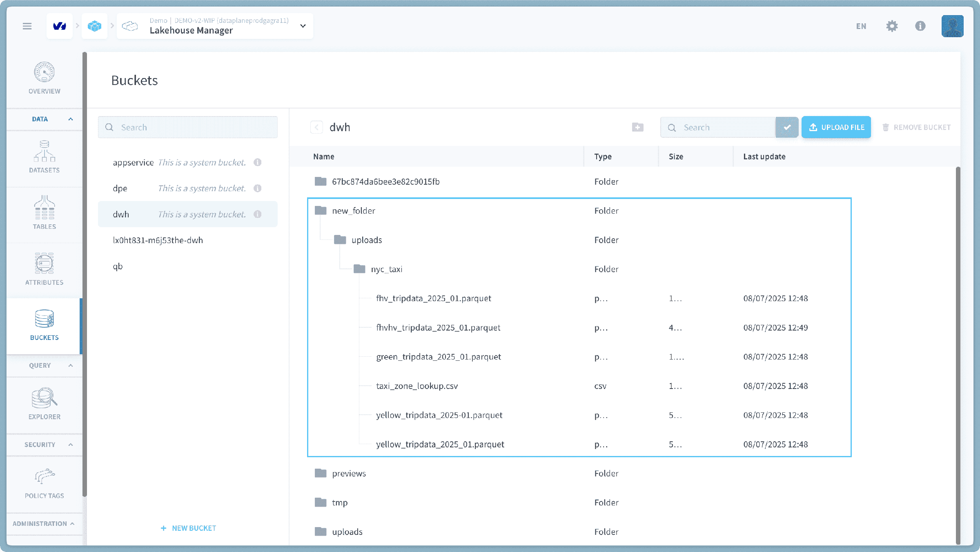The image size is (980, 552).
Task: Select the lx0ht831-m6j53the-dwh bucket
Action: [188, 240]
